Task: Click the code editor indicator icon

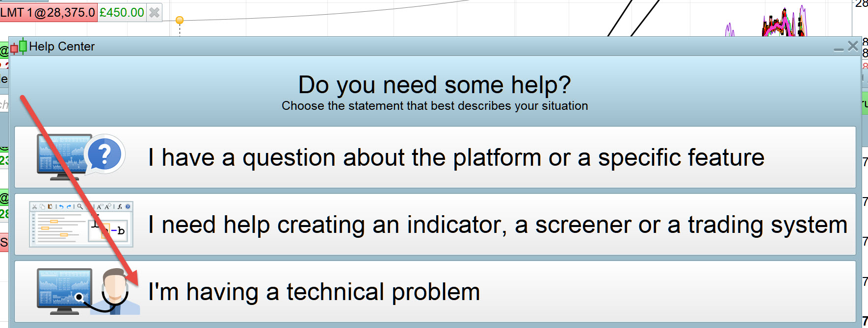Action: pos(81,224)
